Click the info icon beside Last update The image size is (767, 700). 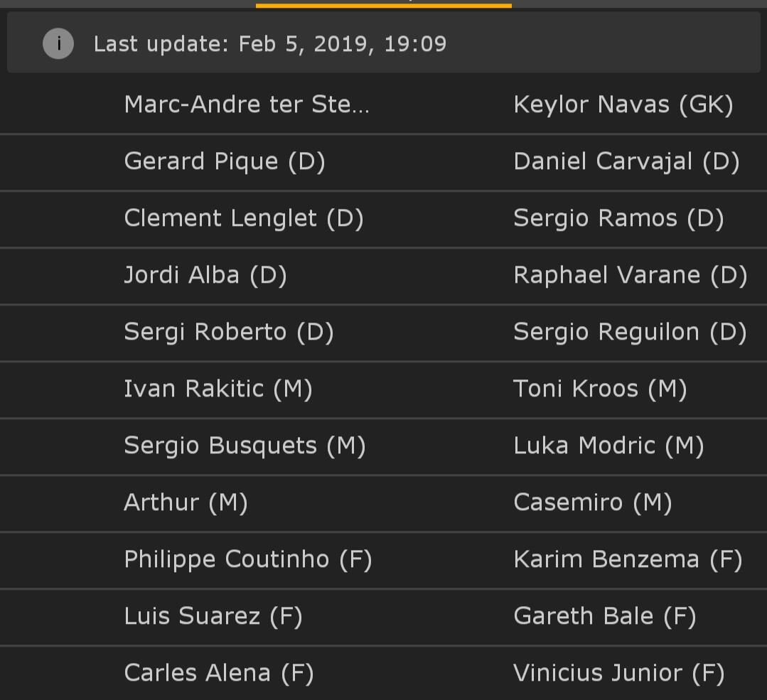tap(58, 44)
